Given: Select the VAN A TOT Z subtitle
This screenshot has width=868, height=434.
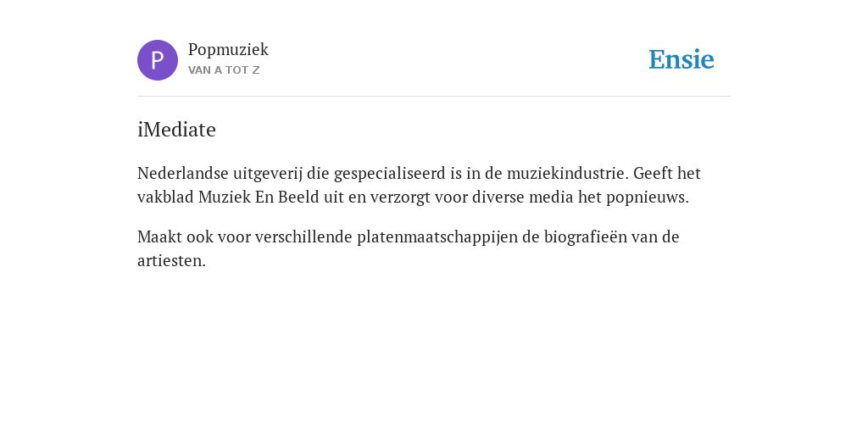Looking at the screenshot, I should coord(224,70).
